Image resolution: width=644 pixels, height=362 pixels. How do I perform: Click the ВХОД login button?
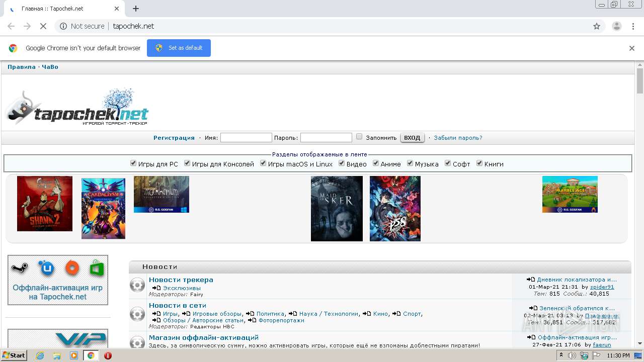tap(412, 138)
